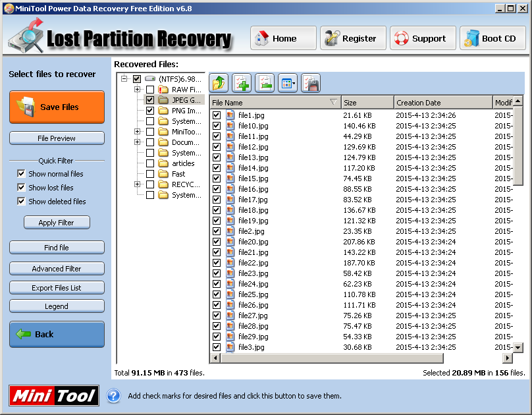Click the RAW Files folder icon

pos(163,90)
